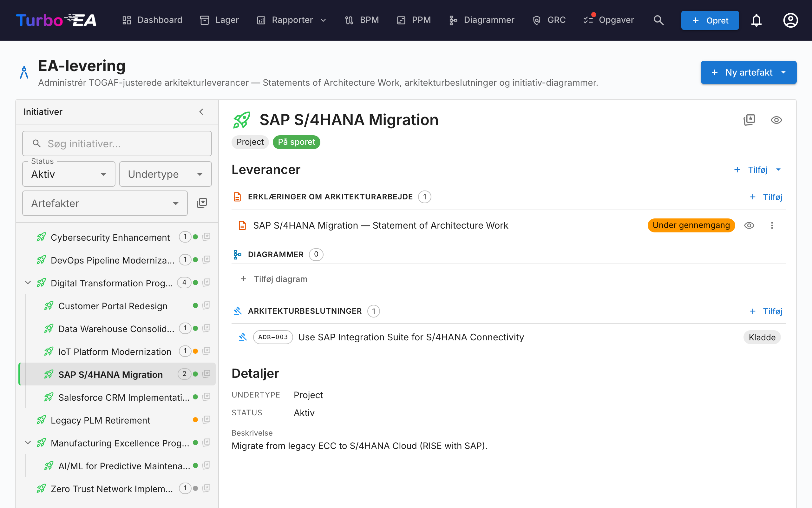This screenshot has width=812, height=508.
Task: Click favorite icon on AI/ML Predictive row
Action: tap(206, 465)
